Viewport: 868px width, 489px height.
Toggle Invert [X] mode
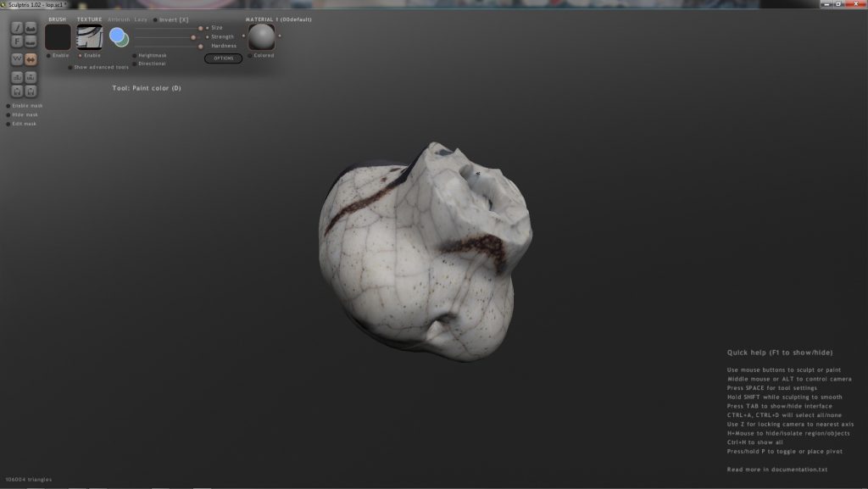(x=155, y=19)
